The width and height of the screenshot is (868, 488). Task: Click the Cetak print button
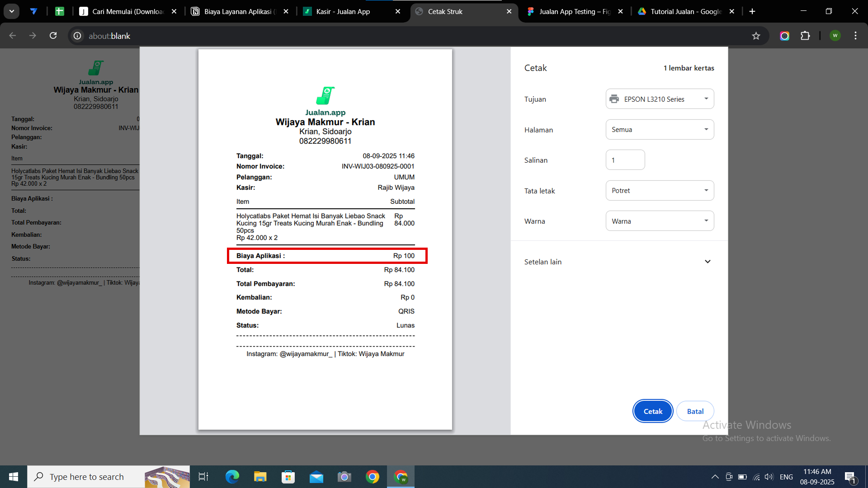tap(652, 411)
